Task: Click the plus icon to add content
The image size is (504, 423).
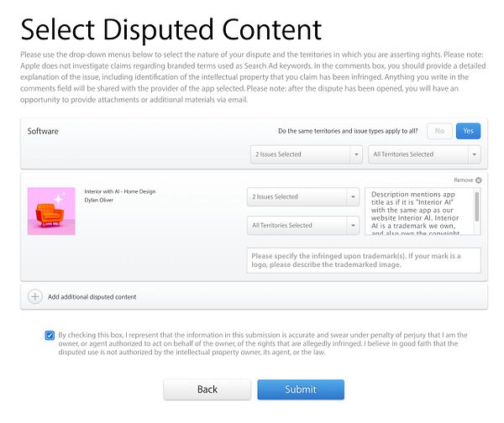Action: (x=35, y=296)
